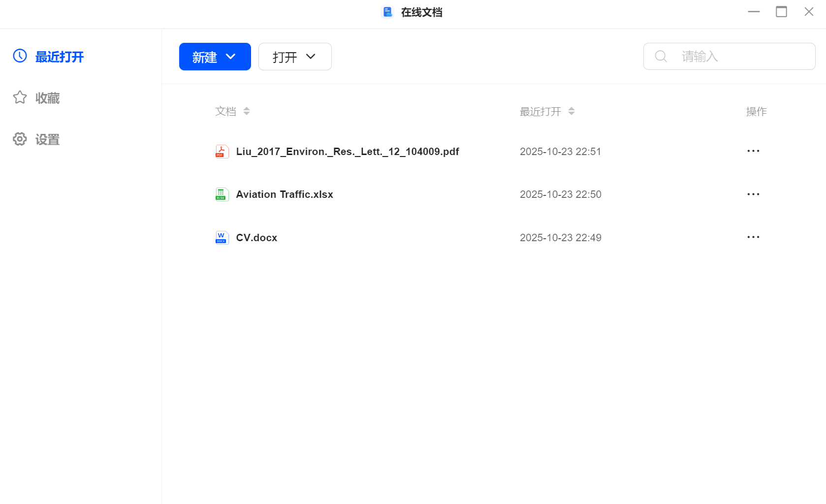Click the Word DOCX icon beside CV

coord(222,238)
